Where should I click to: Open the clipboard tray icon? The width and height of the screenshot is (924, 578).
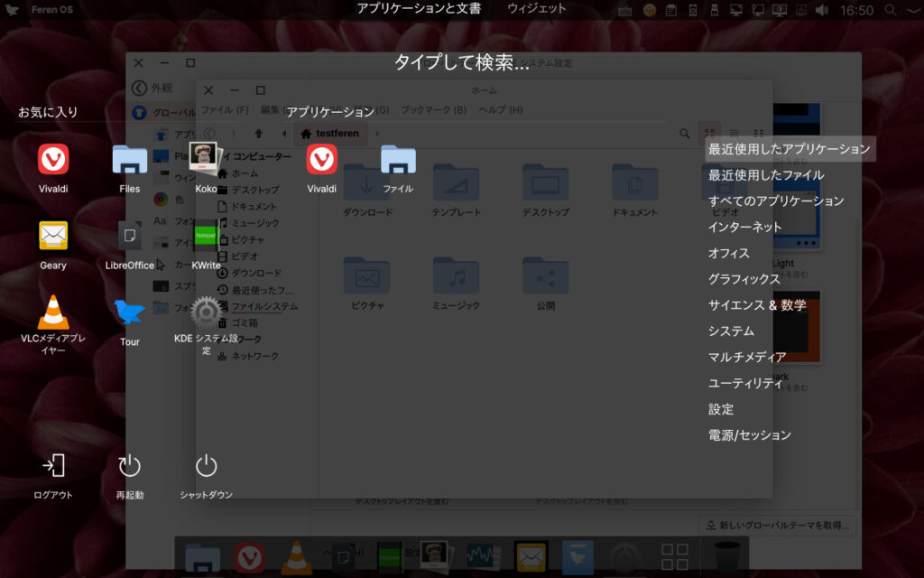coord(671,10)
